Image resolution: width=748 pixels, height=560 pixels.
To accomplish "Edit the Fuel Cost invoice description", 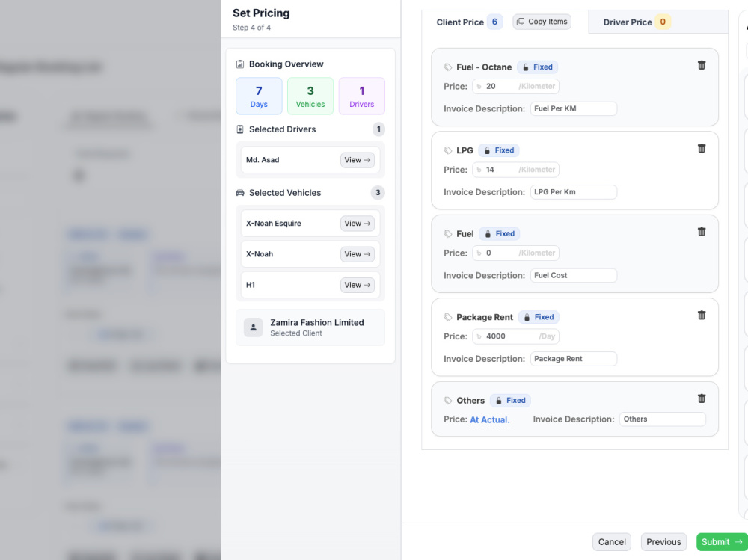I will coord(574,275).
